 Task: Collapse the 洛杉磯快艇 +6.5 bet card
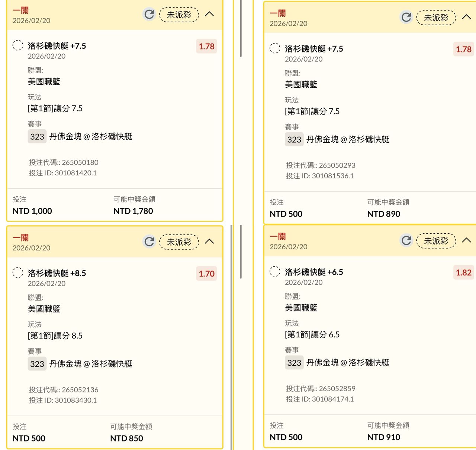(466, 240)
